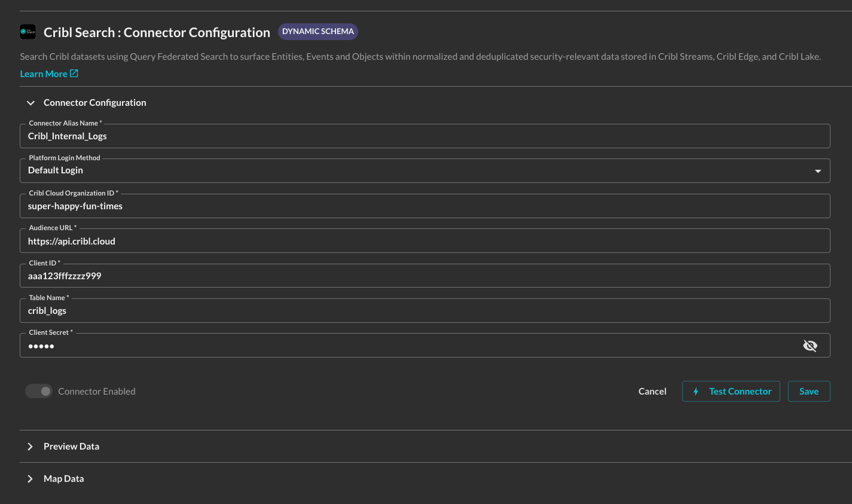Click the Connector Enabled label text
This screenshot has height=504, width=852.
[x=97, y=391]
